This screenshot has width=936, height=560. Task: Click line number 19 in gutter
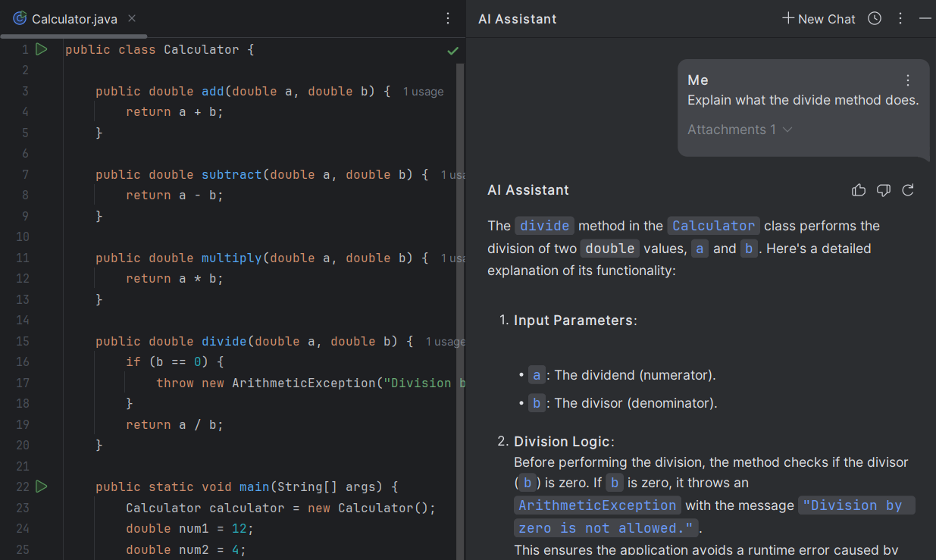pyautogui.click(x=21, y=424)
